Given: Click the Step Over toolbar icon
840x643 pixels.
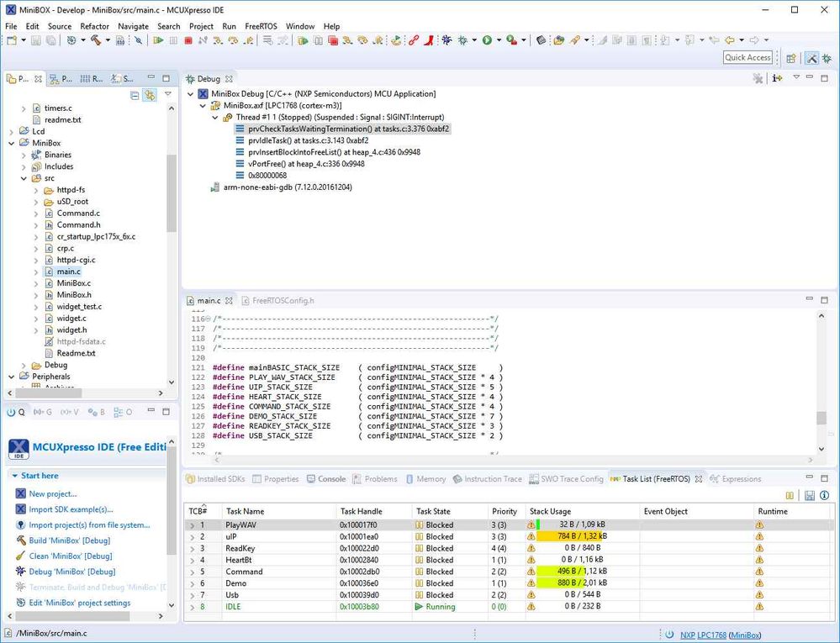Looking at the screenshot, I should point(233,40).
